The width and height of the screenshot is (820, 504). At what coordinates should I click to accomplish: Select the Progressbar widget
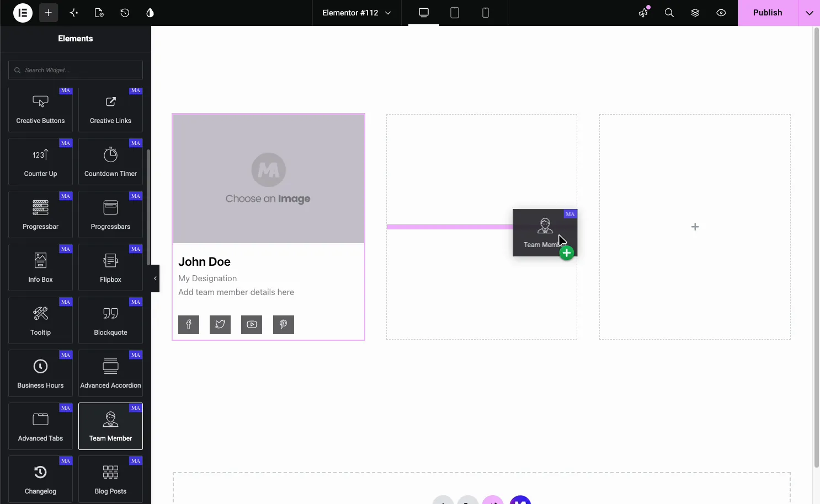pos(40,215)
